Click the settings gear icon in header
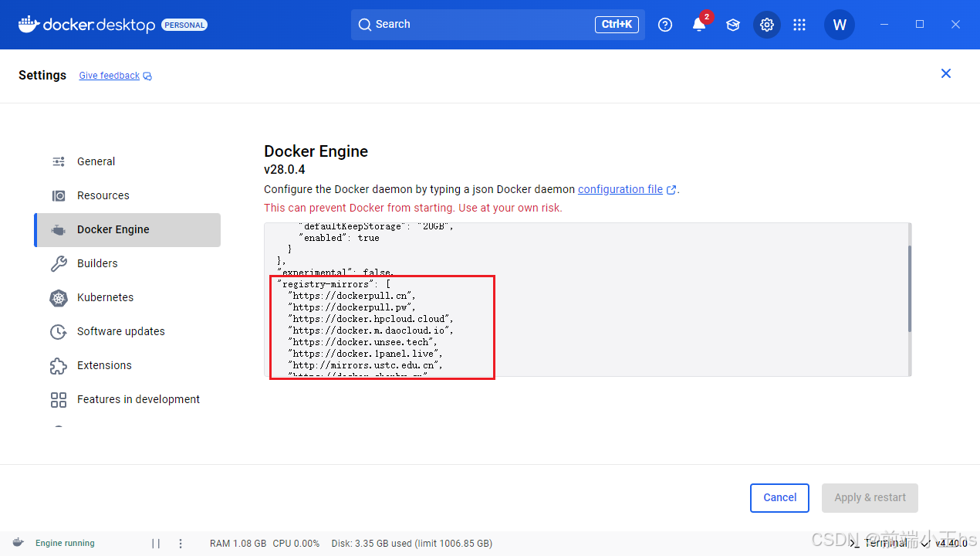Screen dimensions: 980x556 point(766,25)
